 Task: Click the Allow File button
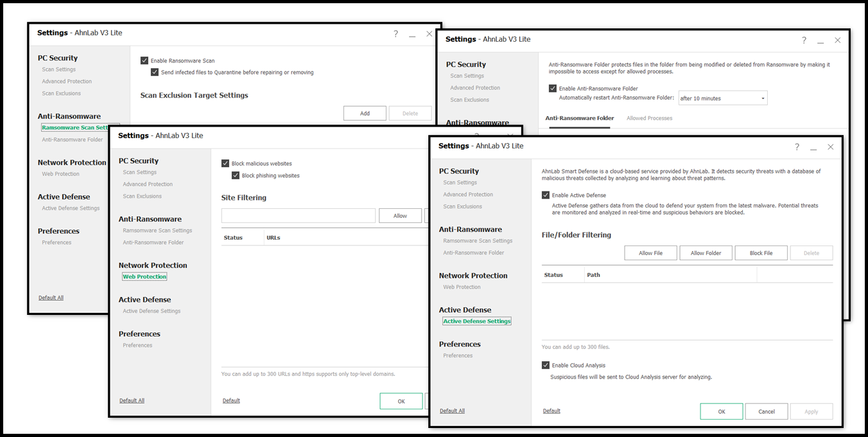650,253
